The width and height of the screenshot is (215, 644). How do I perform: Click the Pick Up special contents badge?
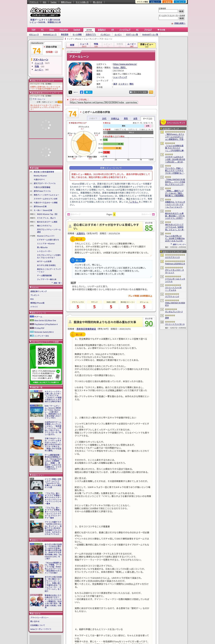coord(163,122)
